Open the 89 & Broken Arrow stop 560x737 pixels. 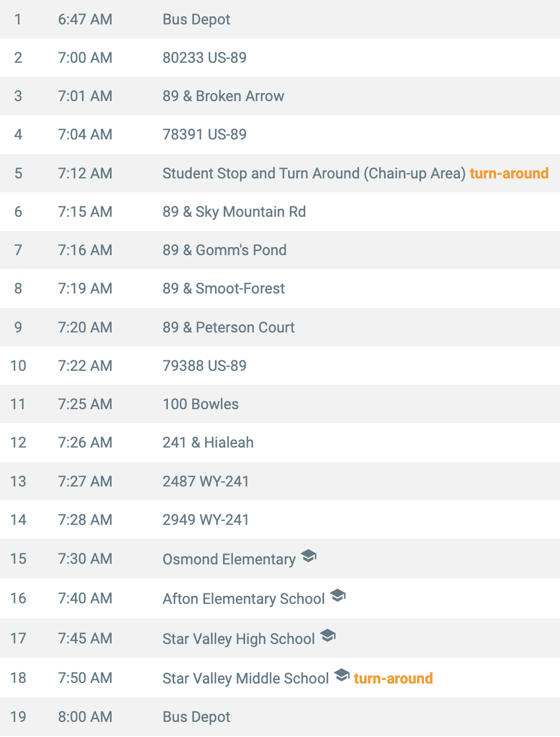tap(280, 96)
